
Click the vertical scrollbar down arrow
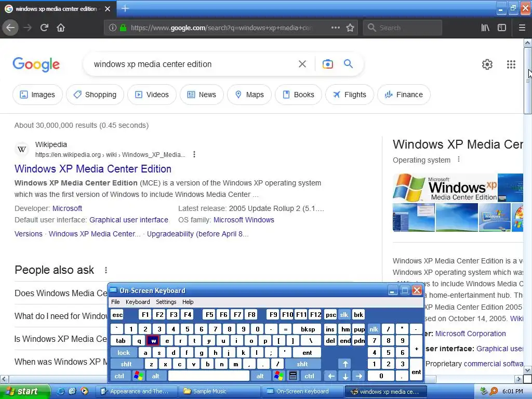click(528, 370)
